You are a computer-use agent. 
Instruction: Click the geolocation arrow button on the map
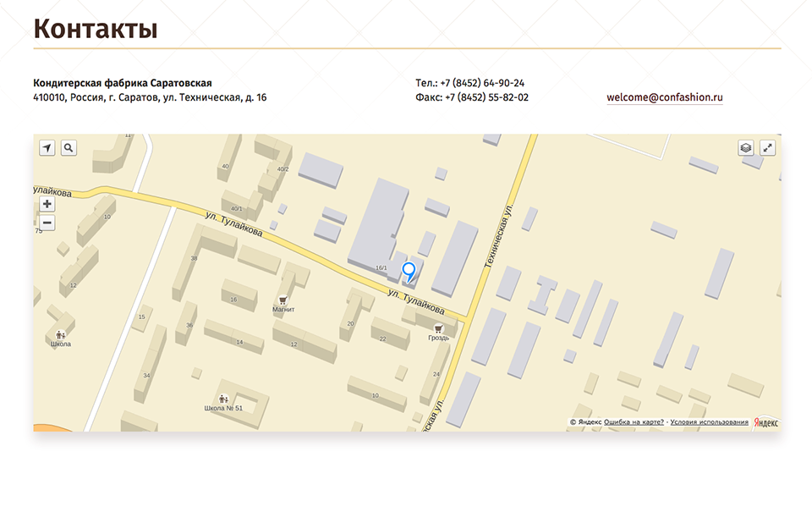pyautogui.click(x=47, y=148)
